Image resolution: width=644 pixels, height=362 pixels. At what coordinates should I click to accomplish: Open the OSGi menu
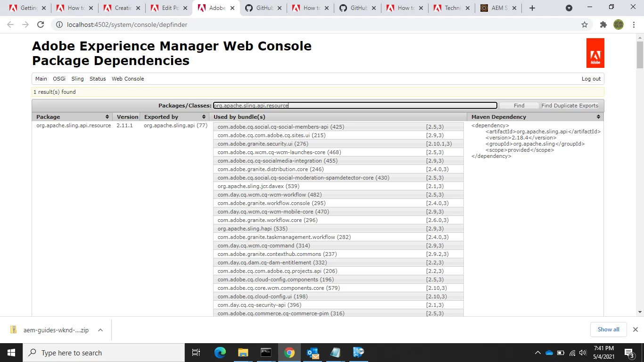pyautogui.click(x=59, y=79)
